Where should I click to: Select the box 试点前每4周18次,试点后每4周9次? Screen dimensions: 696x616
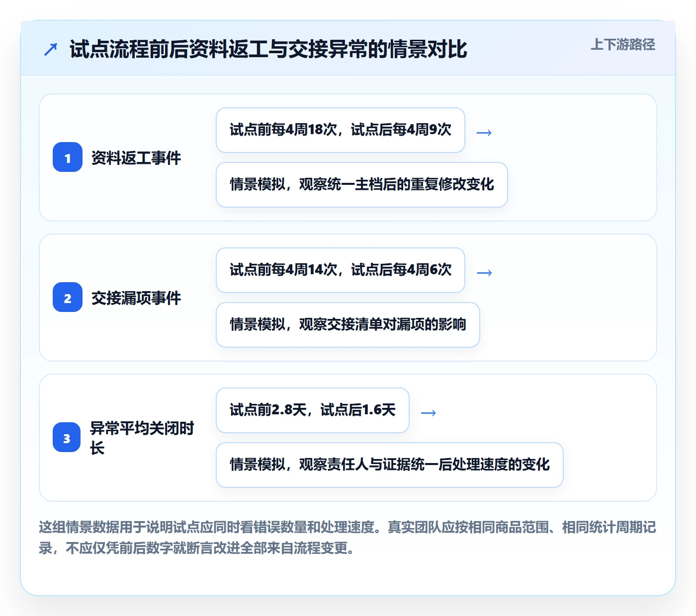coord(341,130)
